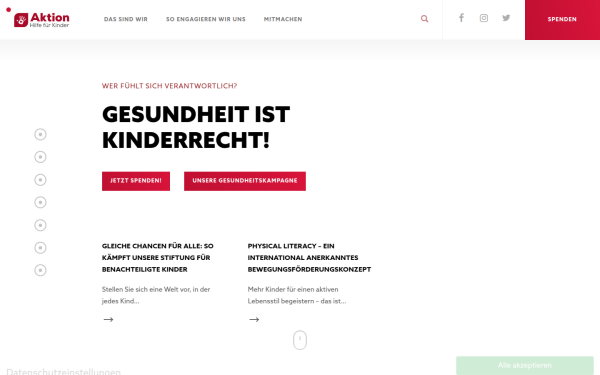The width and height of the screenshot is (600, 375).
Task: Click the 'Gesundheit ist Kinderrecht!' headline
Action: [x=196, y=127]
